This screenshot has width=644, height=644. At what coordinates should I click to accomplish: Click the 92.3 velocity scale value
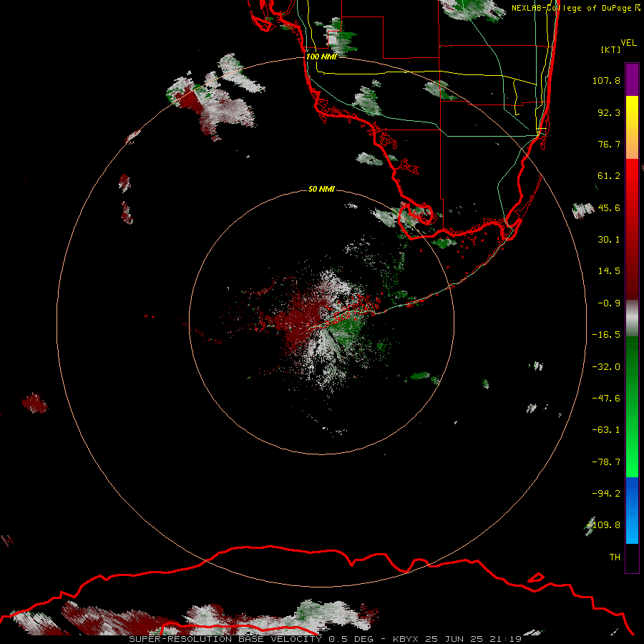point(609,112)
